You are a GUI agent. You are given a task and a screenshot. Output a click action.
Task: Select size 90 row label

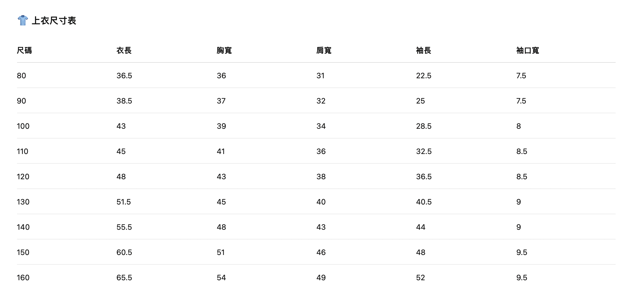point(21,101)
